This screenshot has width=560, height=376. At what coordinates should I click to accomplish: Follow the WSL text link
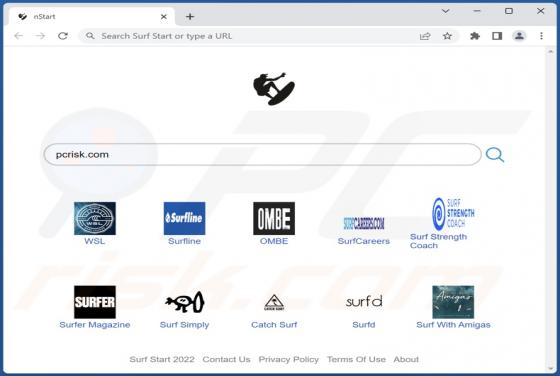[95, 241]
